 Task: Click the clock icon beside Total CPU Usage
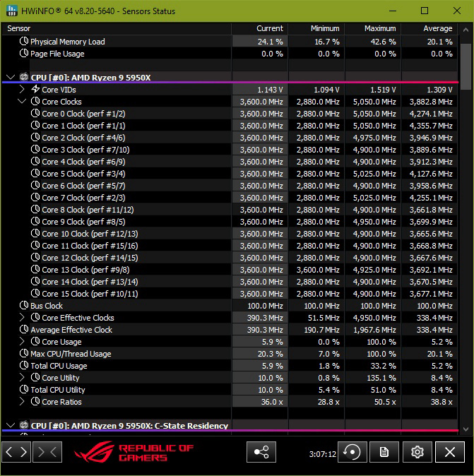coord(24,365)
